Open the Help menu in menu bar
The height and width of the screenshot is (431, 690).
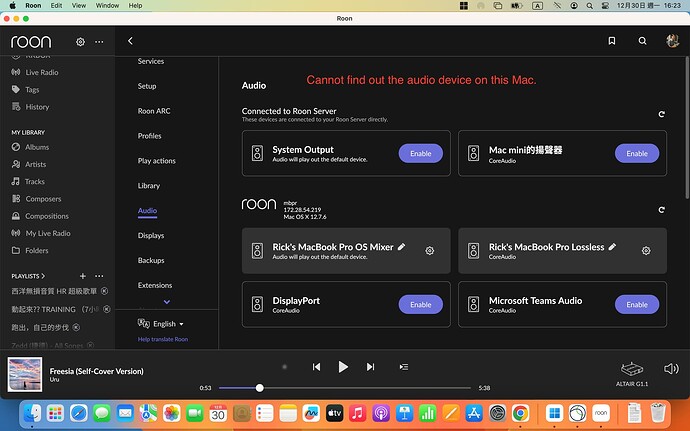[x=135, y=5]
